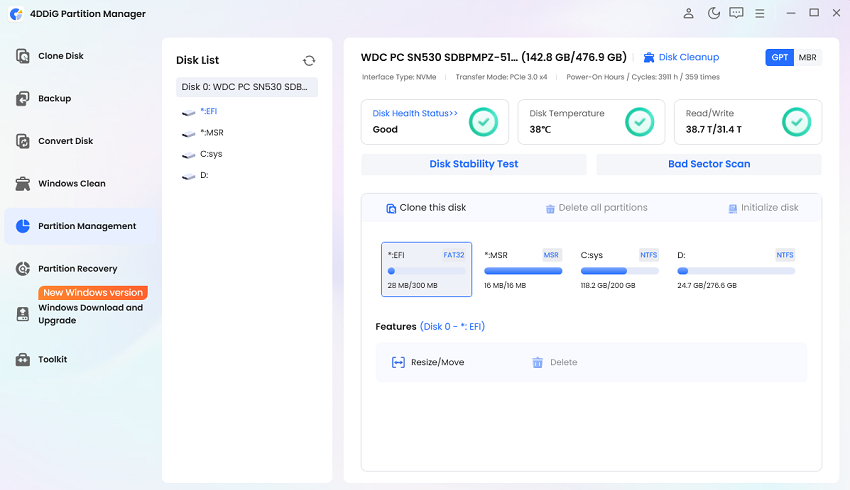Click the Read/Write statistics card
This screenshot has width=850, height=490.
click(748, 122)
